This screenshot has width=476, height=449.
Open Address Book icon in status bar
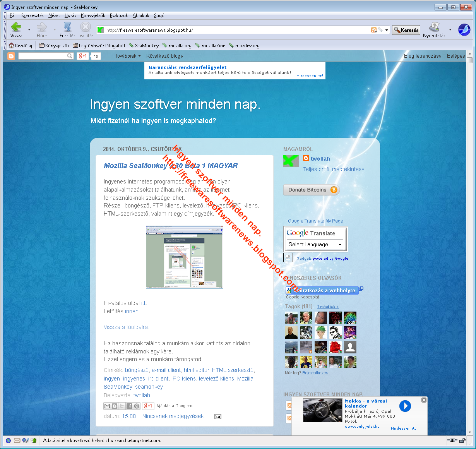[34, 440]
